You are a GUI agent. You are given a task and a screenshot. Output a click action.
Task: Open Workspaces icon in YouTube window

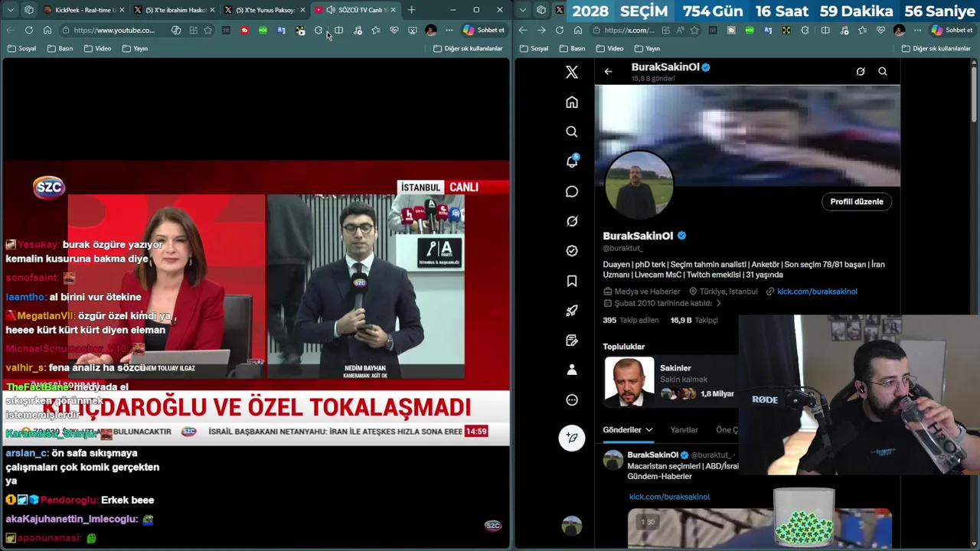29,10
